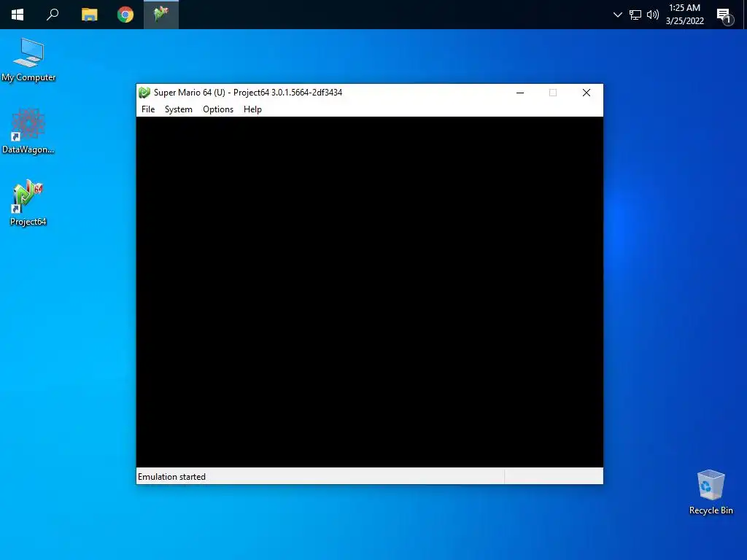Open the notification center icon

coord(724,16)
